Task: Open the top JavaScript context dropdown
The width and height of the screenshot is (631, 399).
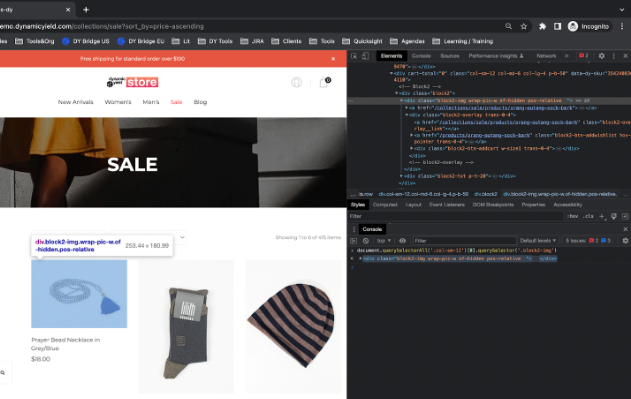Action: coord(384,241)
